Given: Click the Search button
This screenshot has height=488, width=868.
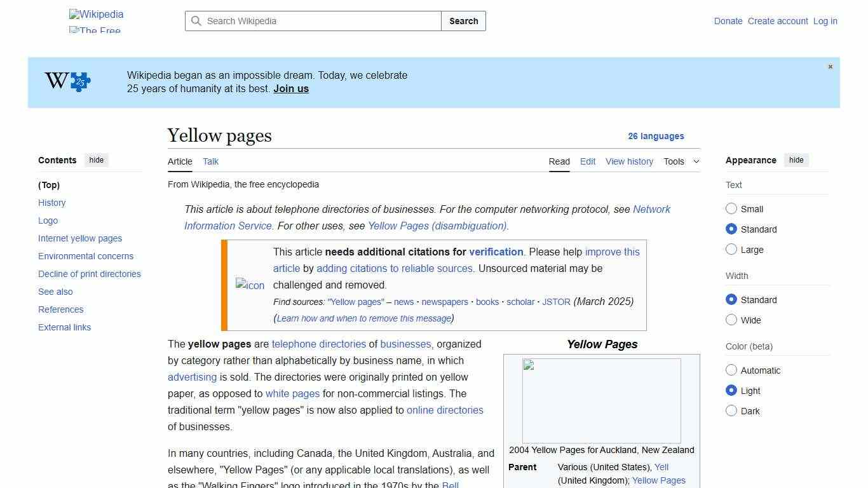Looking at the screenshot, I should (463, 21).
